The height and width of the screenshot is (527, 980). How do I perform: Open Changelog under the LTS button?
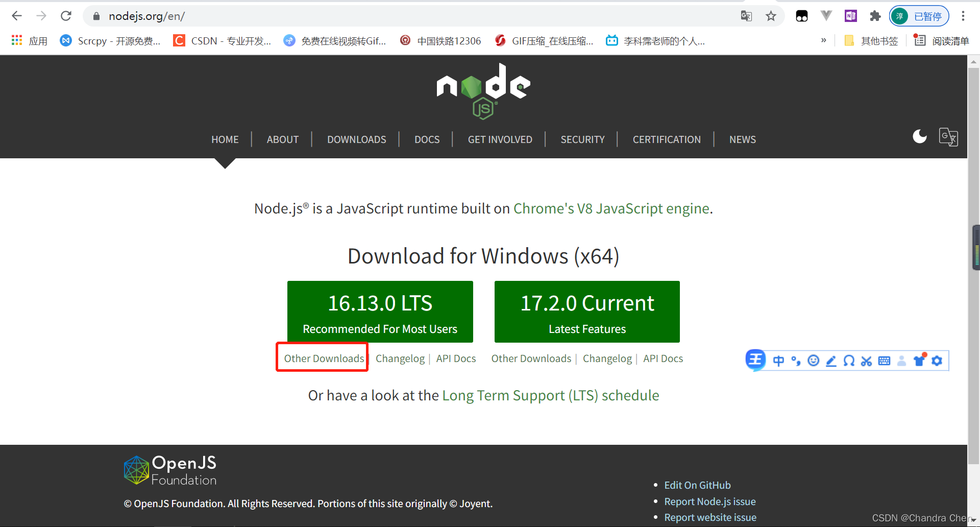[x=400, y=358]
